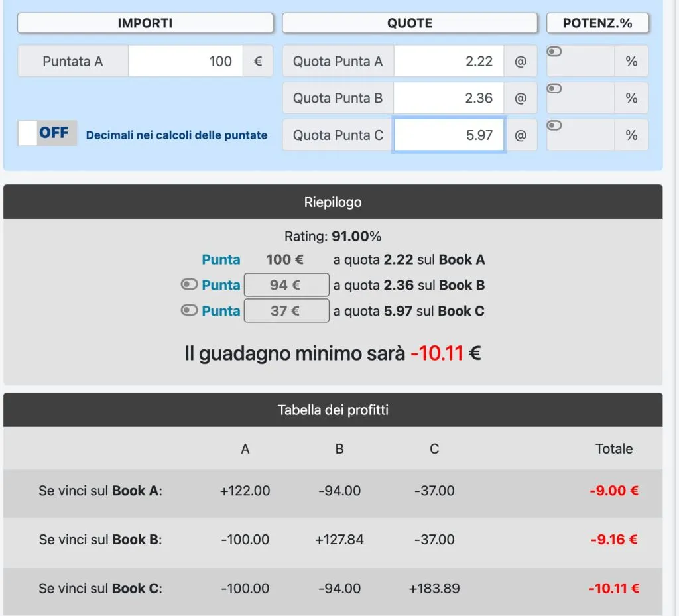Screen dimensions: 679x616
Task: Click the Decimali nei calcoli delle puntate label
Action: pos(176,135)
